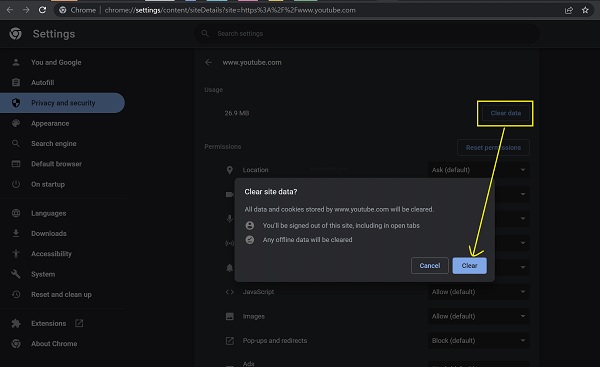600x367 pixels.
Task: Open Languages settings
Action: (62, 214)
